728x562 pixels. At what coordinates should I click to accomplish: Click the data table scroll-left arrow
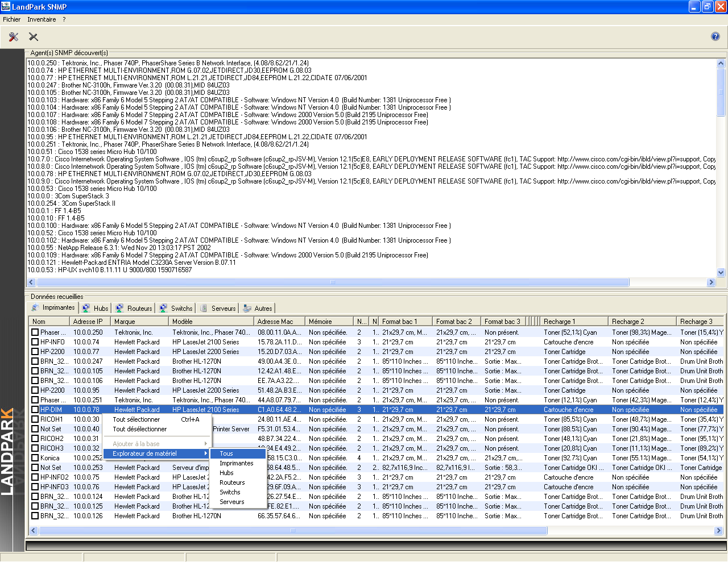(33, 531)
